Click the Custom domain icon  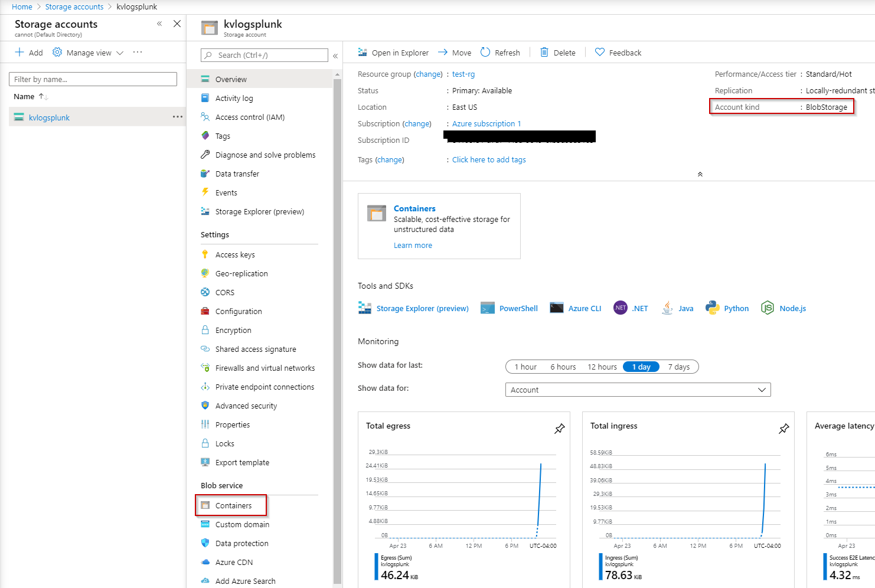click(x=205, y=524)
